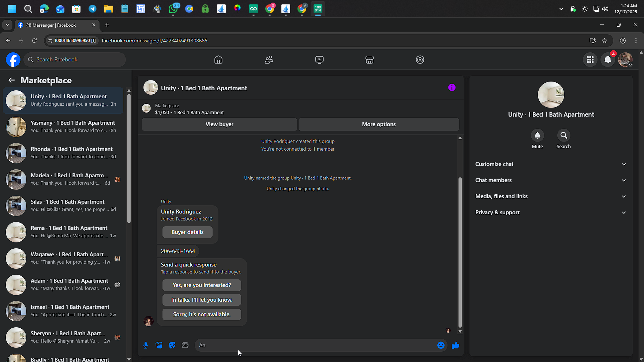Reload the page in the browser
644x362 pixels.
[34, 41]
